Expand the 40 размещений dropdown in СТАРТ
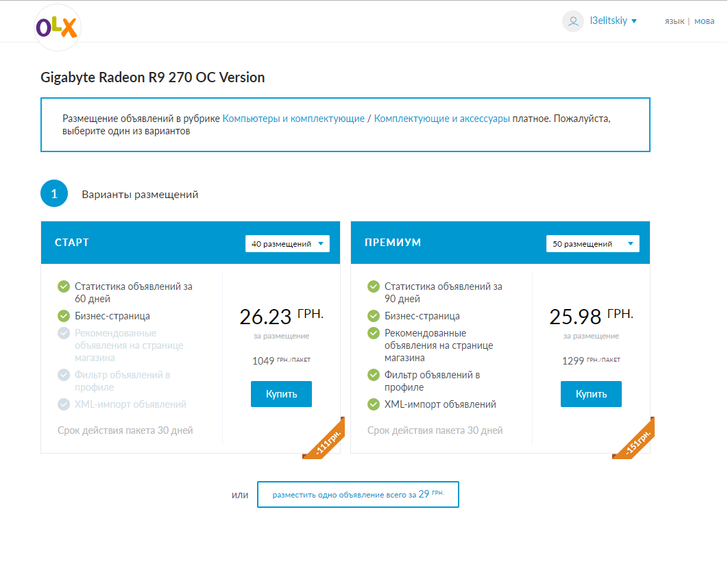This screenshot has width=728, height=575. click(x=287, y=244)
